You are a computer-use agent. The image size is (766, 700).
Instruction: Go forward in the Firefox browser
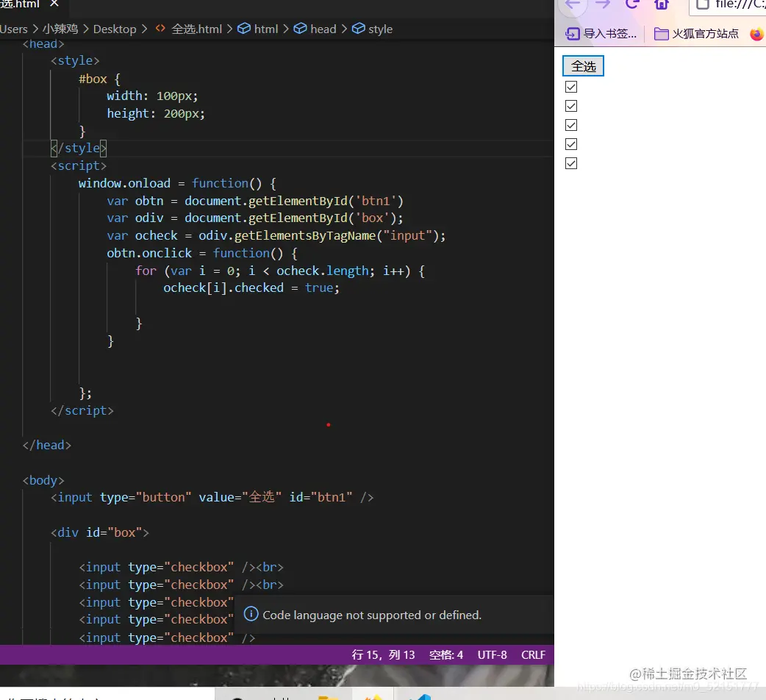603,4
